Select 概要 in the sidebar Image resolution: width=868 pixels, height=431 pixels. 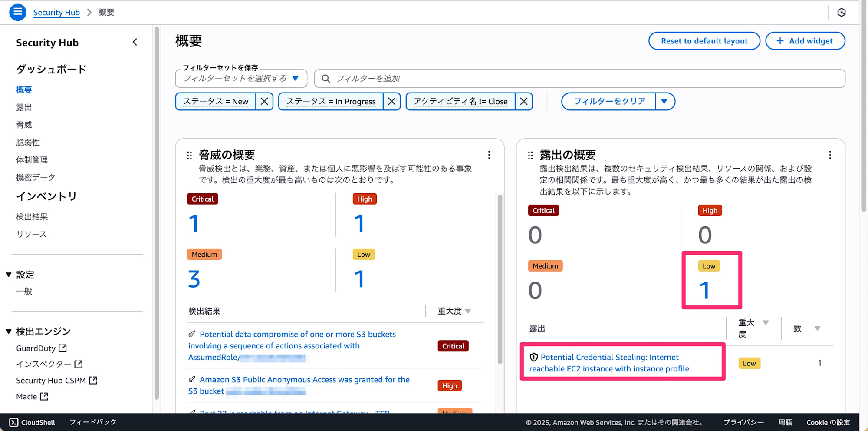tap(24, 90)
